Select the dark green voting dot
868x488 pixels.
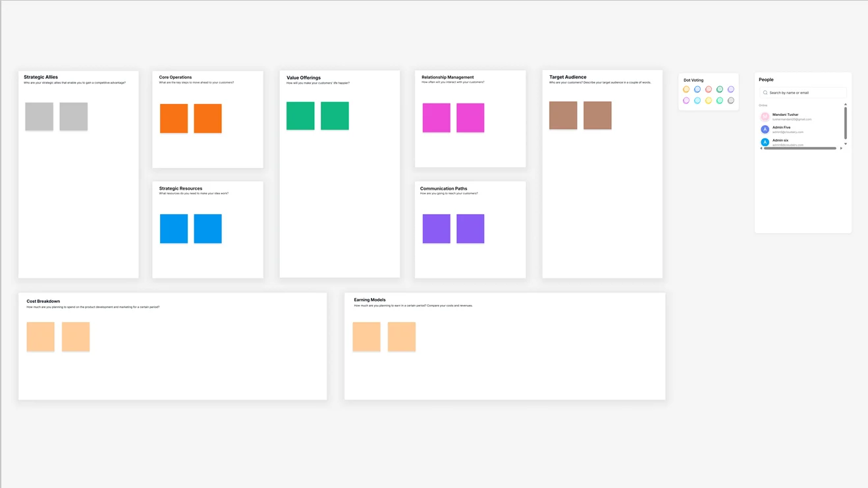point(719,89)
